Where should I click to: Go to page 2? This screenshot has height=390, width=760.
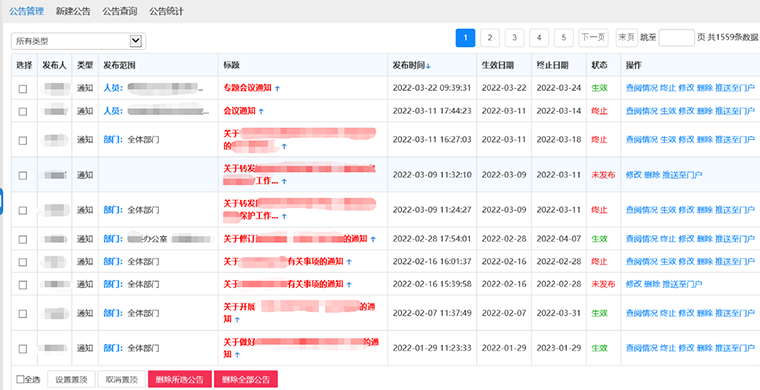pos(490,38)
